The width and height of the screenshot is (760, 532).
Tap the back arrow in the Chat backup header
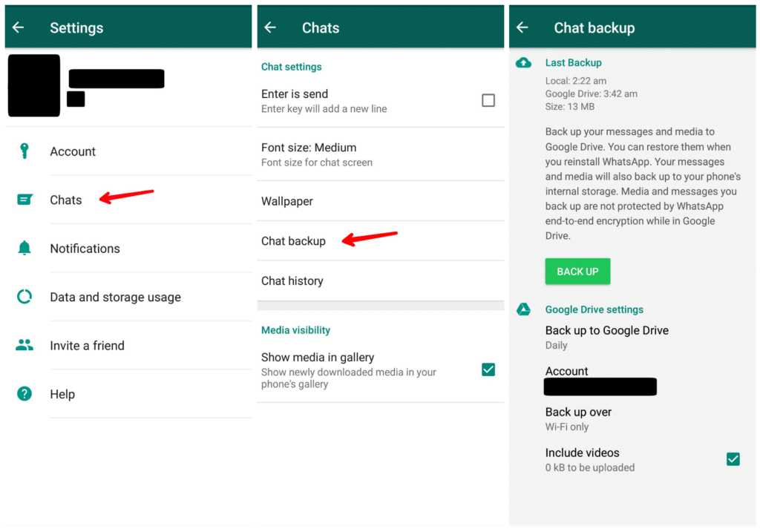522,27
